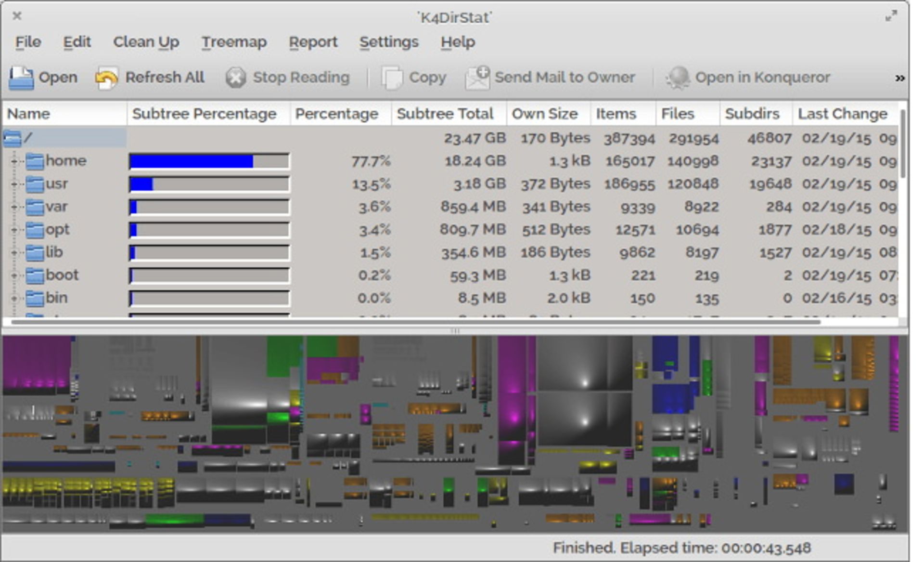Click the Finished elapsed time status text
Image resolution: width=924 pixels, height=562 pixels.
pos(682,548)
